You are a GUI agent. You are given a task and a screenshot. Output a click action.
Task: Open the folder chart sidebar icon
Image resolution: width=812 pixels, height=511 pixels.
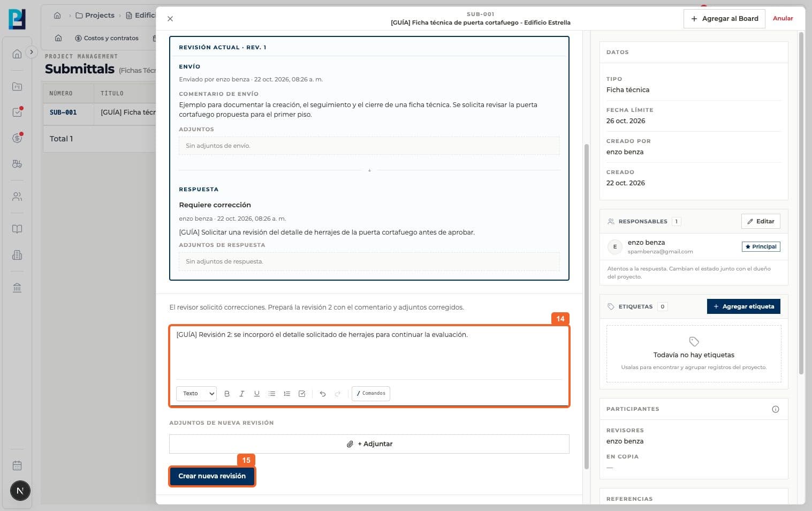point(17,86)
